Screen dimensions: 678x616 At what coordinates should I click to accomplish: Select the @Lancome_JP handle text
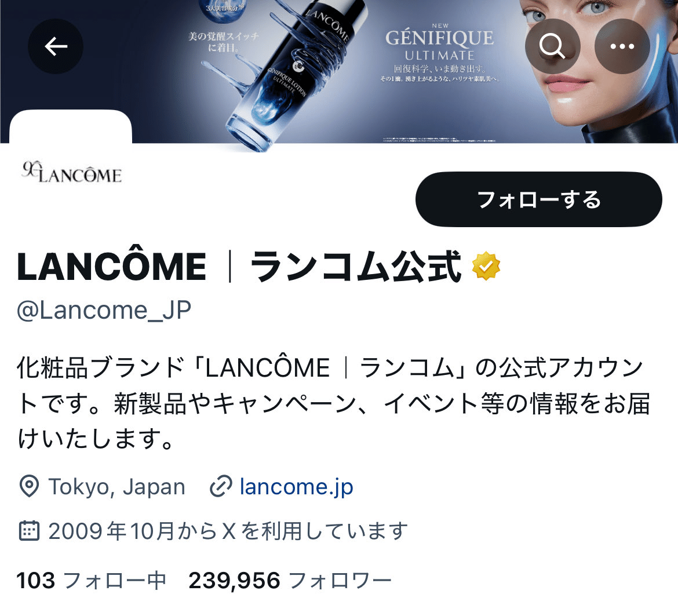104,310
